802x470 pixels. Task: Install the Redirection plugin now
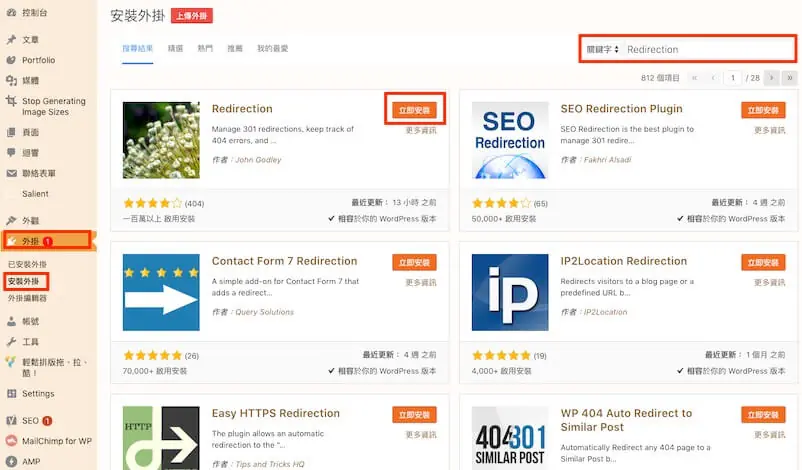tap(414, 110)
